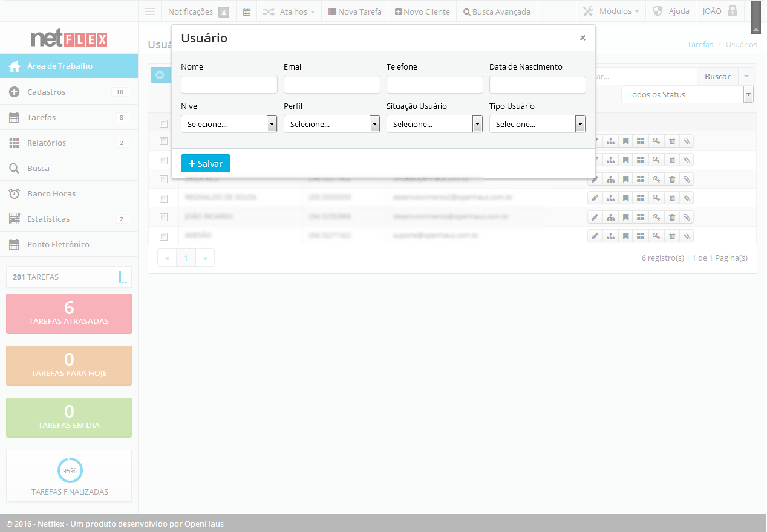The height and width of the screenshot is (532, 767).
Task: Click into the Email input field
Action: [x=331, y=85]
